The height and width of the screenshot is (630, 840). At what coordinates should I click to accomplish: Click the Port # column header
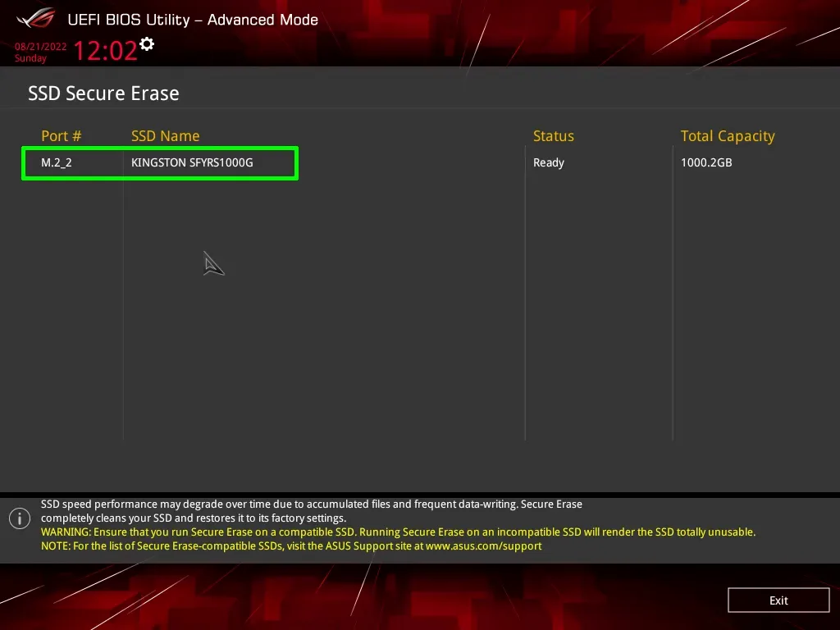click(62, 136)
